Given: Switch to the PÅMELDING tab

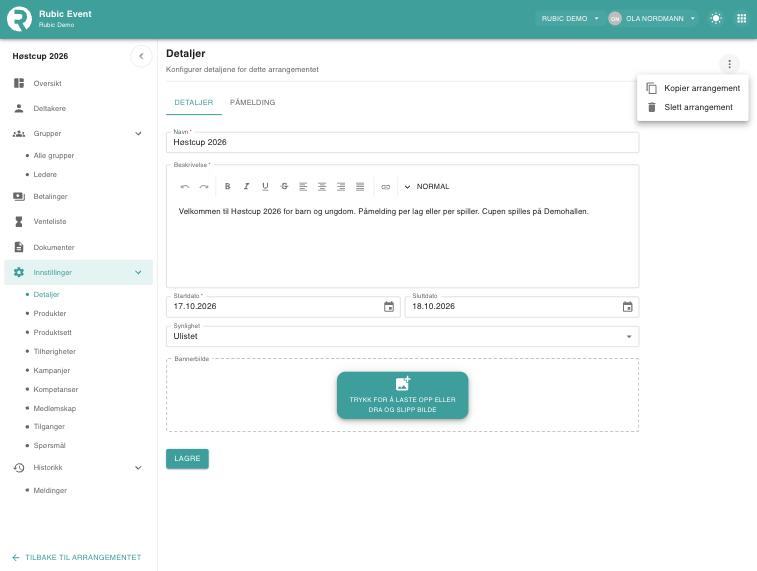Looking at the screenshot, I should [252, 102].
